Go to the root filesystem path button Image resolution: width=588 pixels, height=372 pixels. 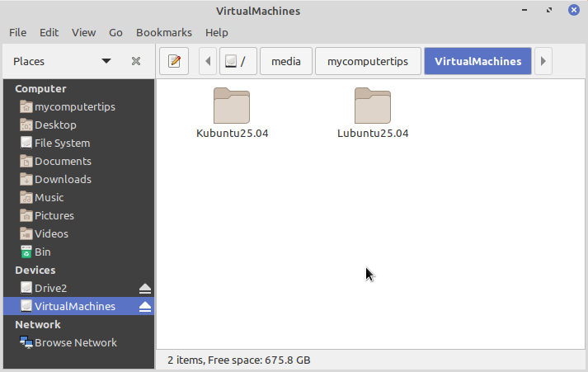pyautogui.click(x=238, y=61)
